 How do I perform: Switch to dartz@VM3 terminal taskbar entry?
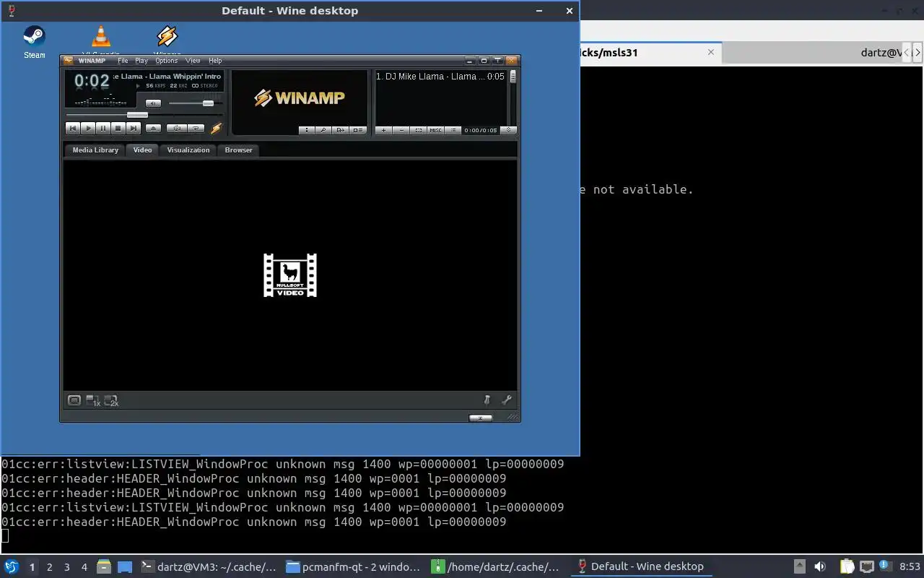click(x=208, y=566)
